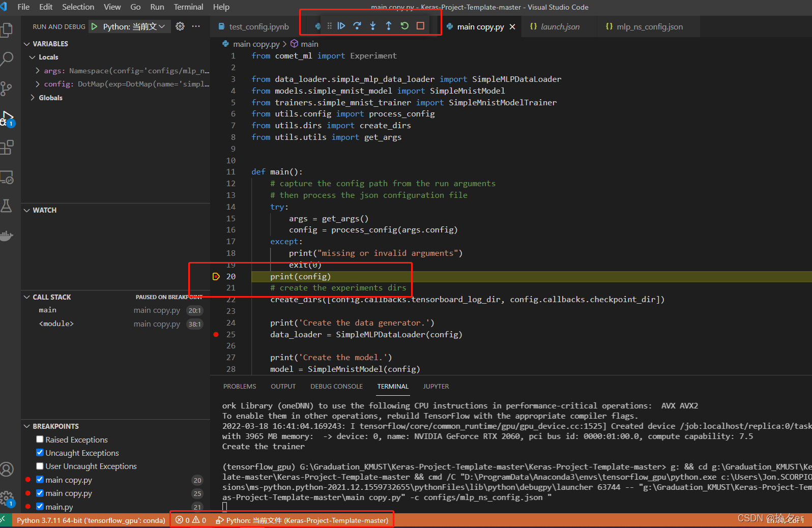Grab the debug toolbar drag handle
This screenshot has height=528, width=812.
[x=329, y=26]
